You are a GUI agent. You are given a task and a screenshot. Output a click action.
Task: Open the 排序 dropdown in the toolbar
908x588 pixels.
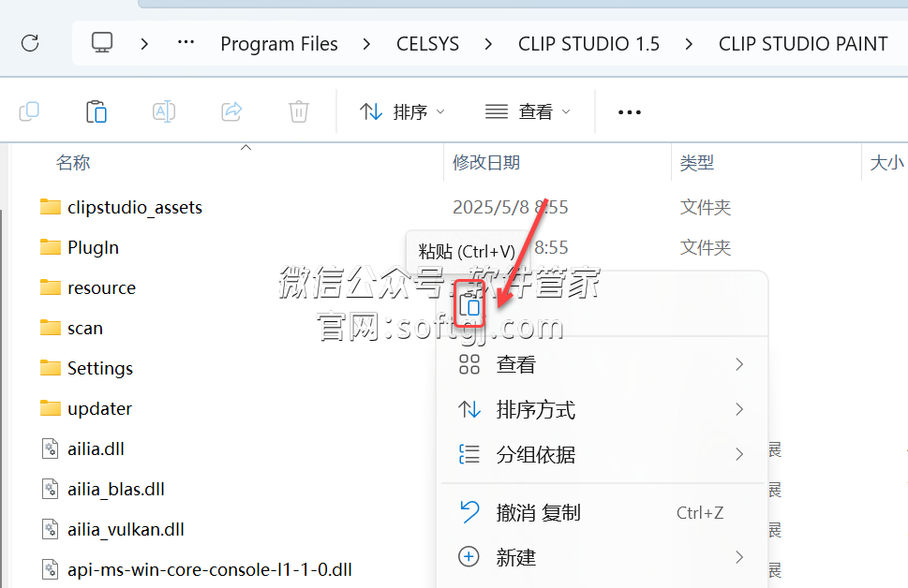click(401, 110)
